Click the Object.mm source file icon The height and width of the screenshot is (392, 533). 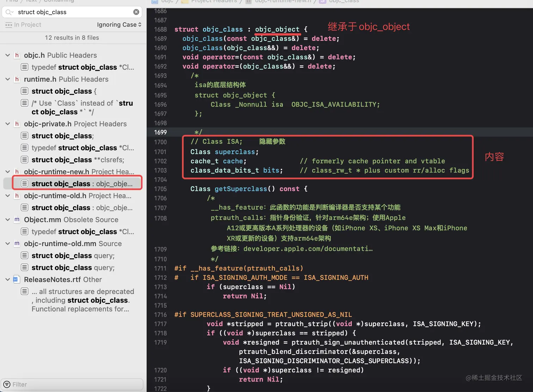17,220
